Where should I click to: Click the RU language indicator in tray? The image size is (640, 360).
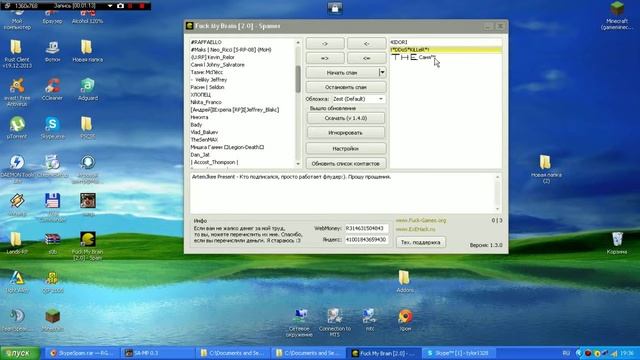point(566,353)
